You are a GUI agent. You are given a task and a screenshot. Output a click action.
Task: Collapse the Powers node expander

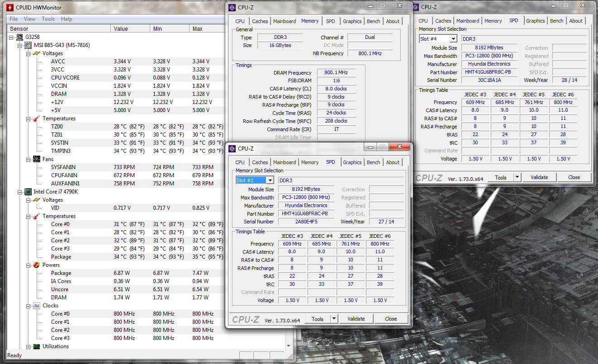point(28,265)
